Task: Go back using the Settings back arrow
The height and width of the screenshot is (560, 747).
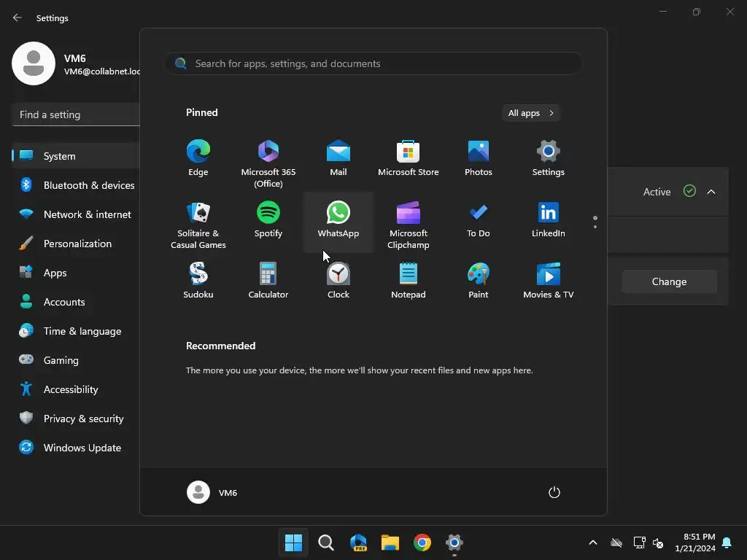Action: click(x=18, y=17)
